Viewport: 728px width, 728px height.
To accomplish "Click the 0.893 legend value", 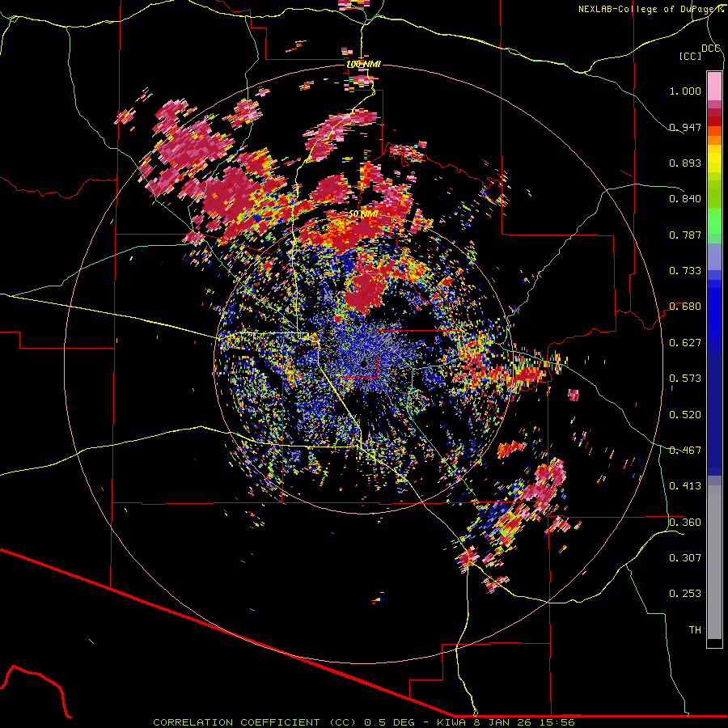I will (x=685, y=163).
